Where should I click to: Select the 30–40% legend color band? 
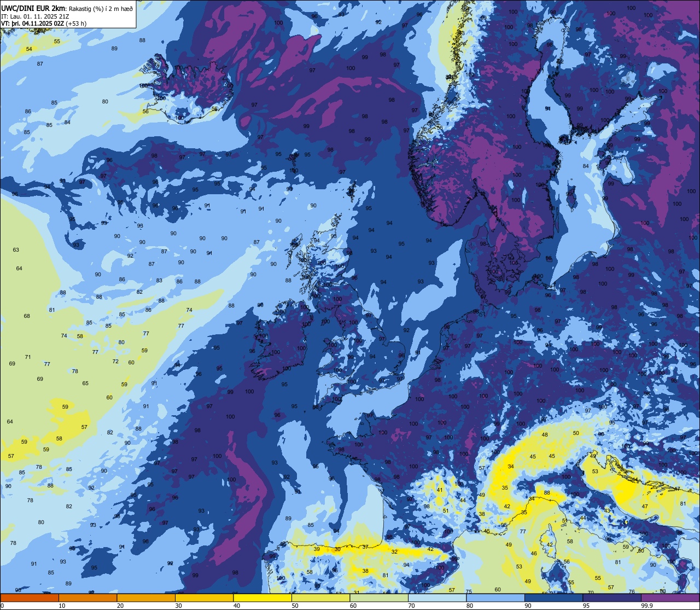tap(204, 597)
